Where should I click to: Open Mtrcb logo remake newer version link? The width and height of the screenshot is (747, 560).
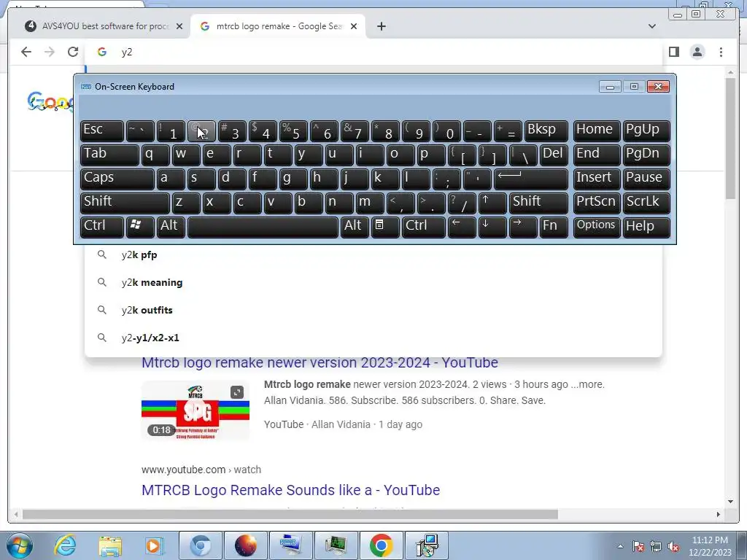pos(320,362)
